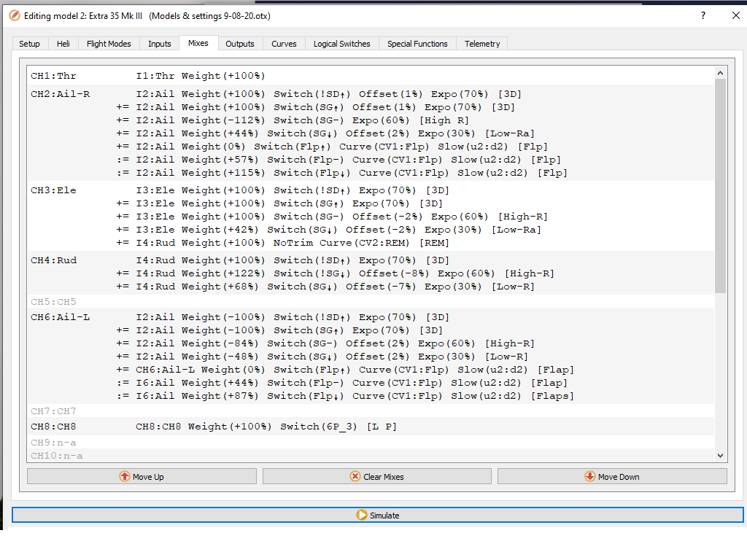
Task: Open help via the question mark icon
Action: click(703, 15)
